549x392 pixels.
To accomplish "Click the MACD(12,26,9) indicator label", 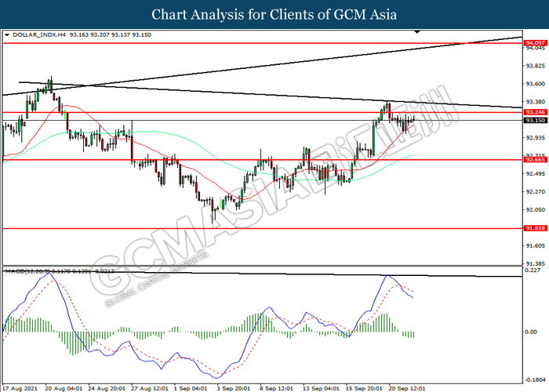I will pos(27,271).
